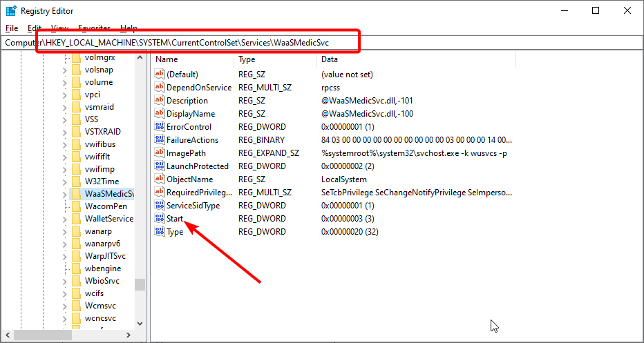Click the LocalSystem data value

(x=344, y=179)
